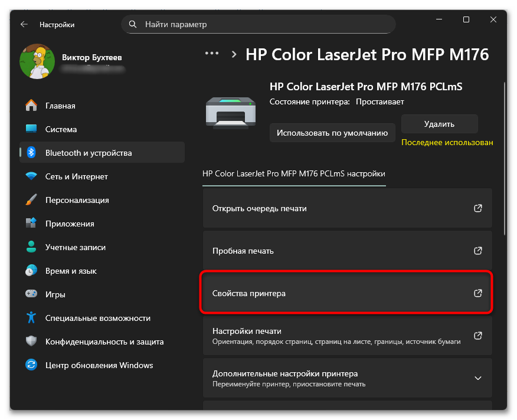
Task: Minimize the Settings window
Action: pyautogui.click(x=439, y=19)
